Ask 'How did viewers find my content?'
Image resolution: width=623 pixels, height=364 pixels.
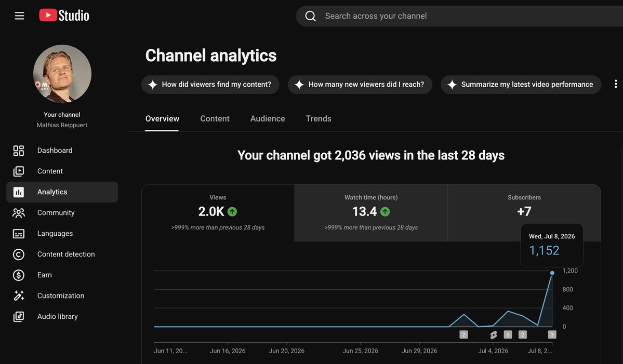[x=210, y=85]
